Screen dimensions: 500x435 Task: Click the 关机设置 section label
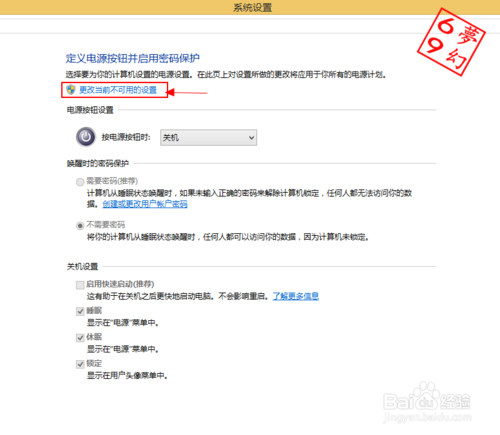tap(82, 267)
